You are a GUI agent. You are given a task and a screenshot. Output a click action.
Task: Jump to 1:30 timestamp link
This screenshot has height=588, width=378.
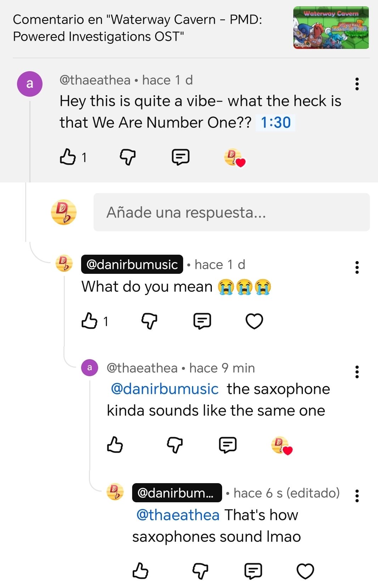[x=276, y=123]
